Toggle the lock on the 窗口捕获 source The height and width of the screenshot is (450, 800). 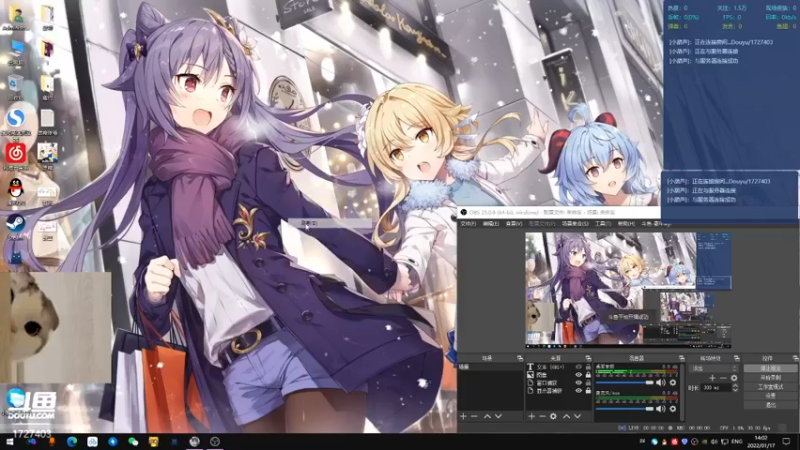click(588, 383)
